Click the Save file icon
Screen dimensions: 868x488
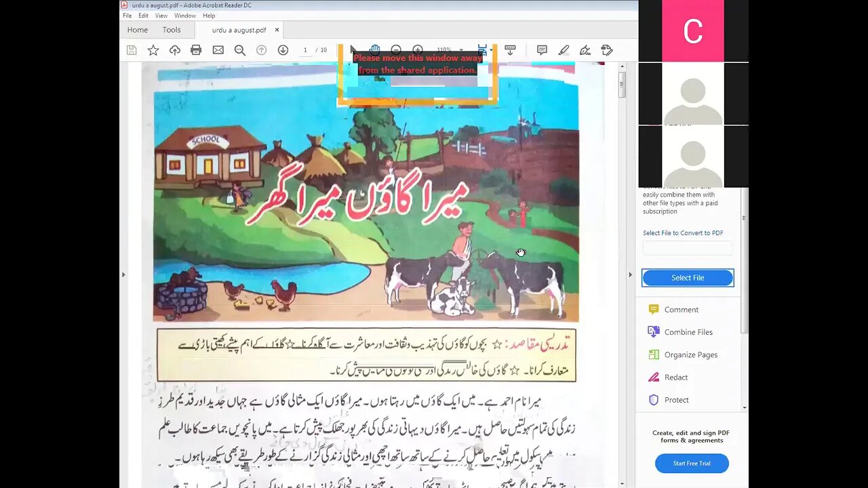(x=132, y=50)
